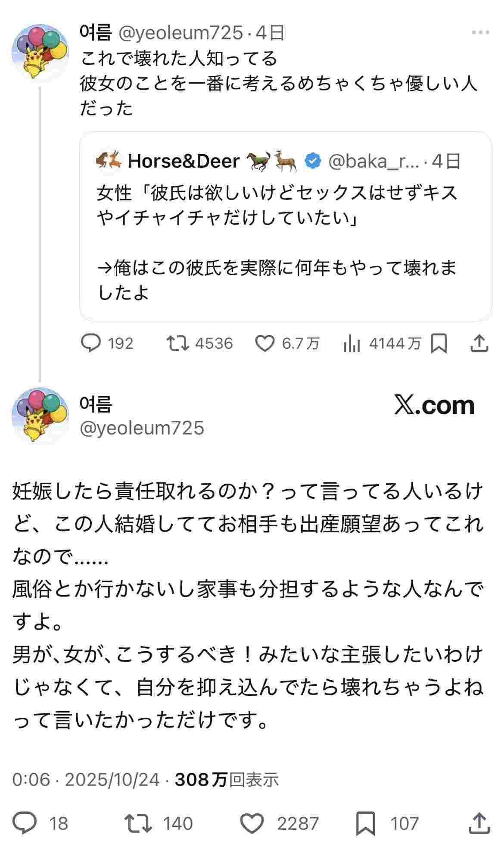Open @yeoleum725 handle in top tweet
This screenshot has width=504, height=847.
tap(180, 33)
